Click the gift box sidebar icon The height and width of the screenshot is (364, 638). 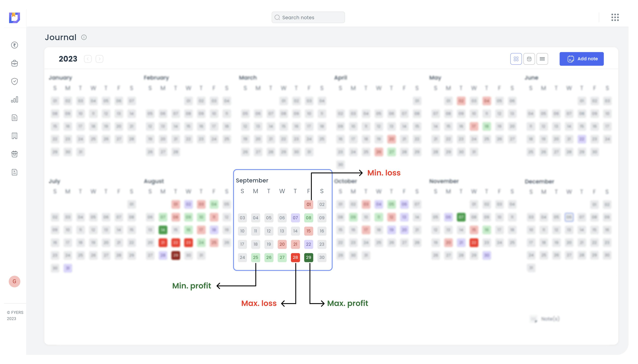click(x=15, y=154)
